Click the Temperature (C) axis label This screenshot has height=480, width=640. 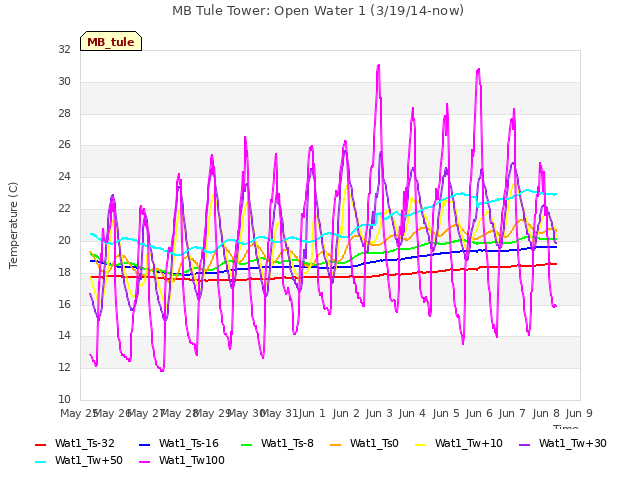(x=13, y=225)
